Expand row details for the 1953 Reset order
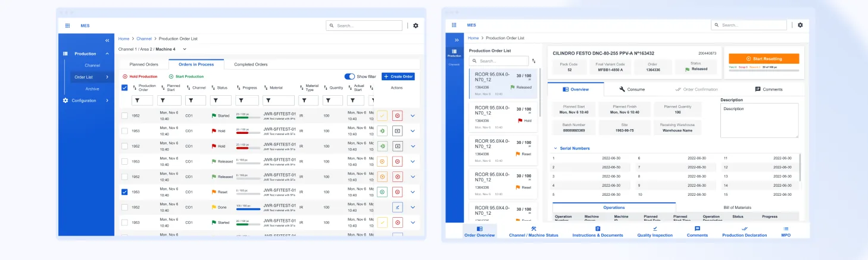The height and width of the screenshot is (260, 868). (x=413, y=192)
